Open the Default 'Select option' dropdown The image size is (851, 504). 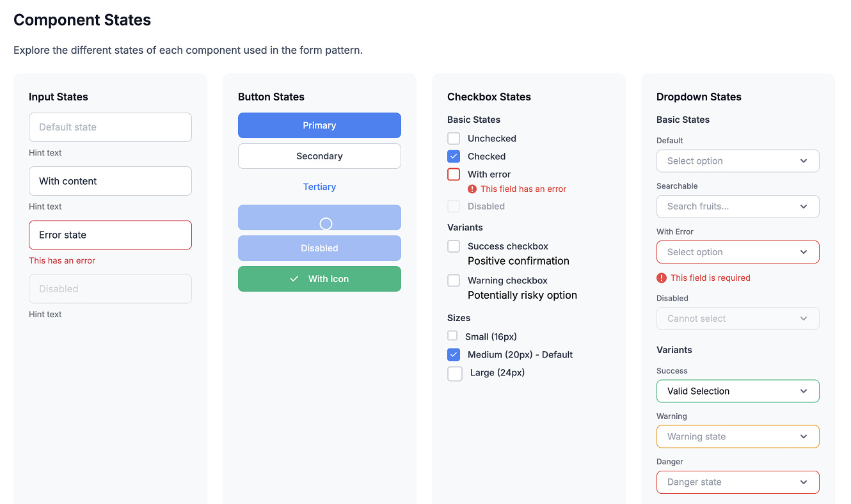click(737, 161)
